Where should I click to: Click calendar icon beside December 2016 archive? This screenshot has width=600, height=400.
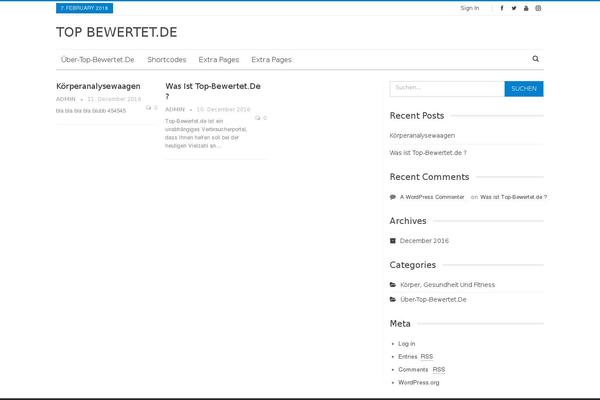(x=393, y=241)
